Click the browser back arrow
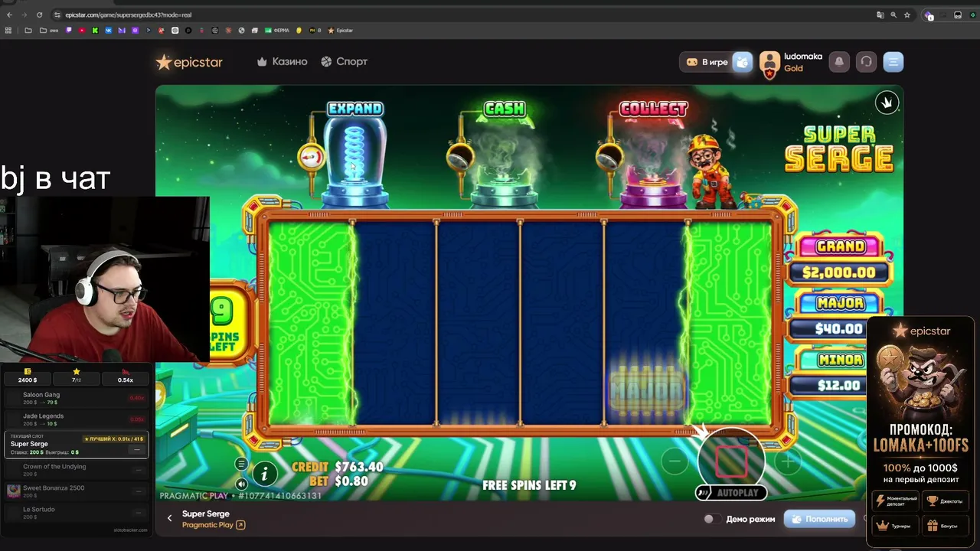The width and height of the screenshot is (980, 551). click(x=9, y=15)
